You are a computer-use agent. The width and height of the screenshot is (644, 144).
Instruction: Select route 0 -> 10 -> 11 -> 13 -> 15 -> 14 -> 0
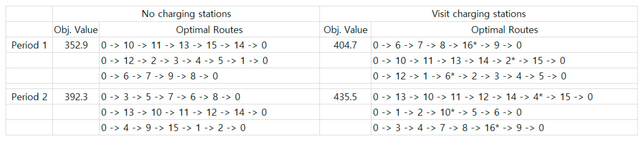(x=184, y=45)
